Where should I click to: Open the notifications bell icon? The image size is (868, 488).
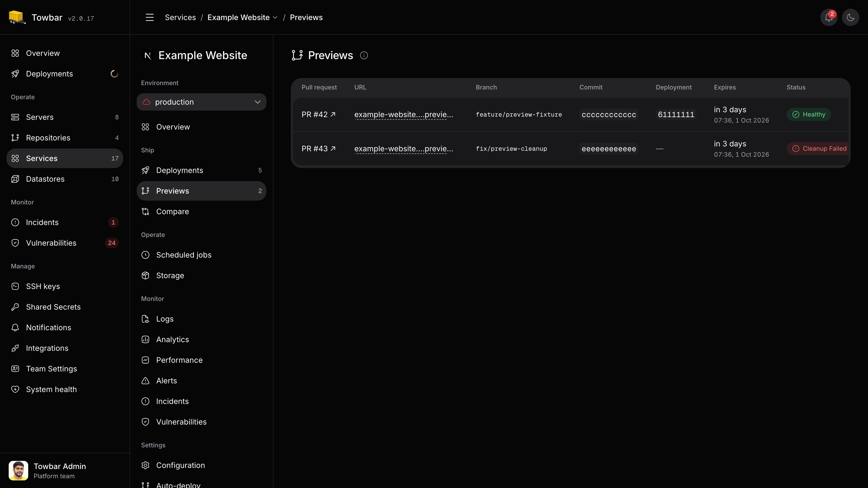[829, 18]
